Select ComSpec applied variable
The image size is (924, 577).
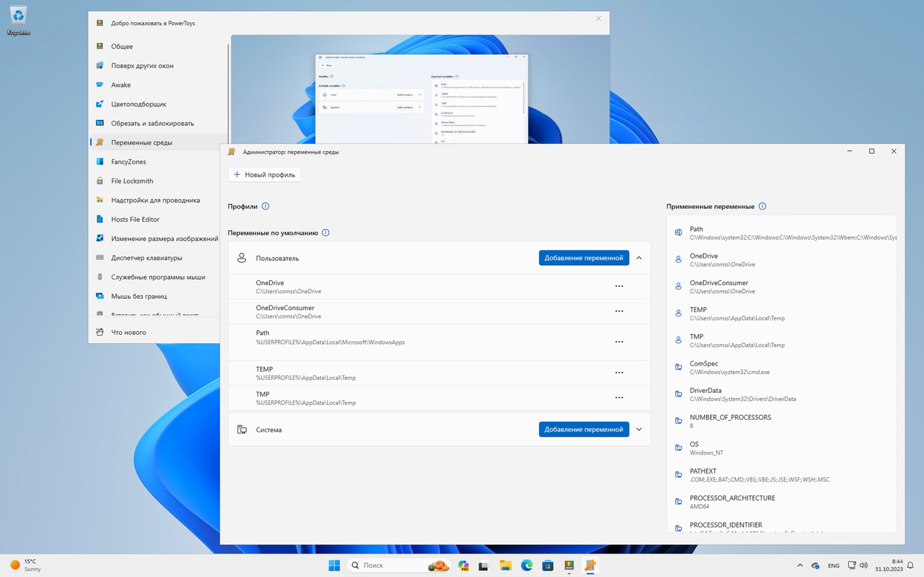(x=782, y=368)
